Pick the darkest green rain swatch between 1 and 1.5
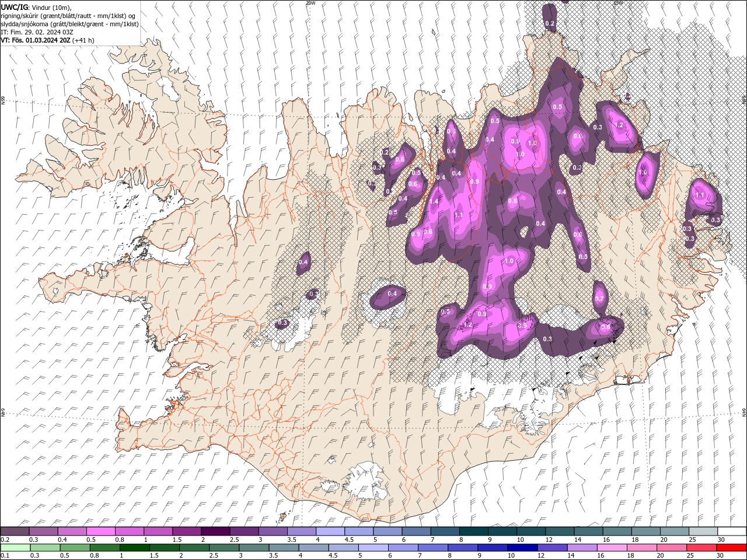 [134, 548]
